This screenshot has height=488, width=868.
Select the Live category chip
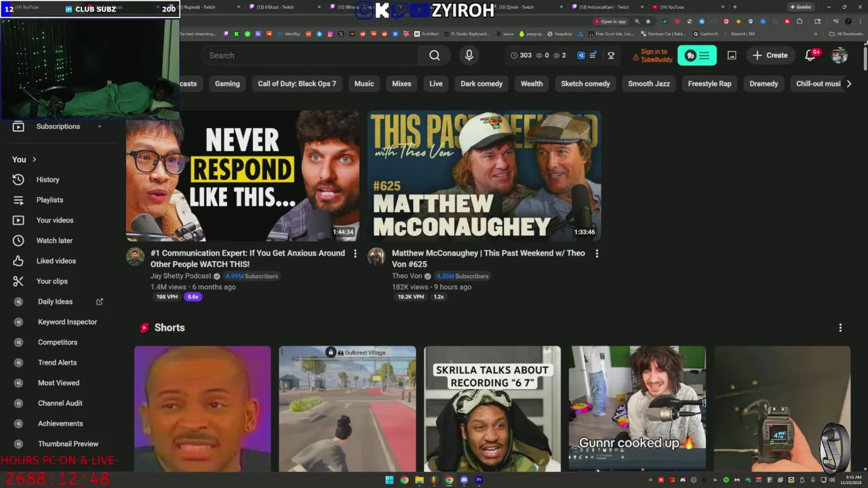pyautogui.click(x=436, y=84)
